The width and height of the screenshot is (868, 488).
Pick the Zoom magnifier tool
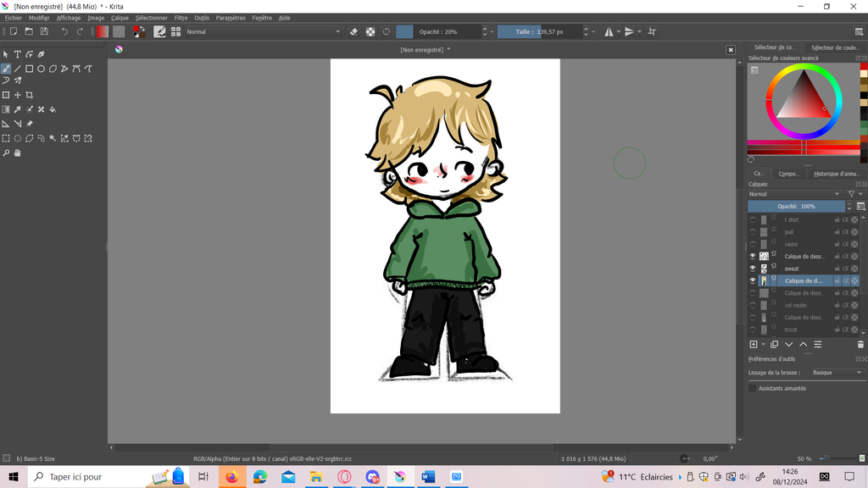[6, 153]
